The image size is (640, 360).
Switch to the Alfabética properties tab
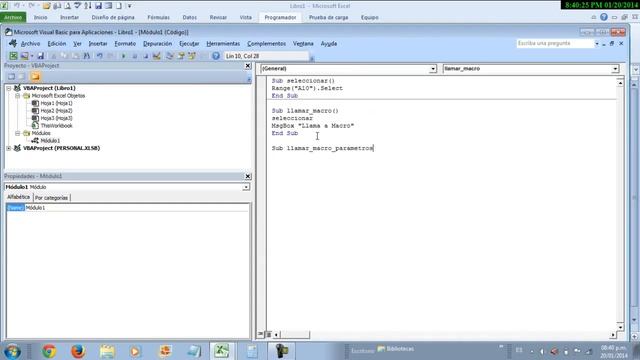18,197
